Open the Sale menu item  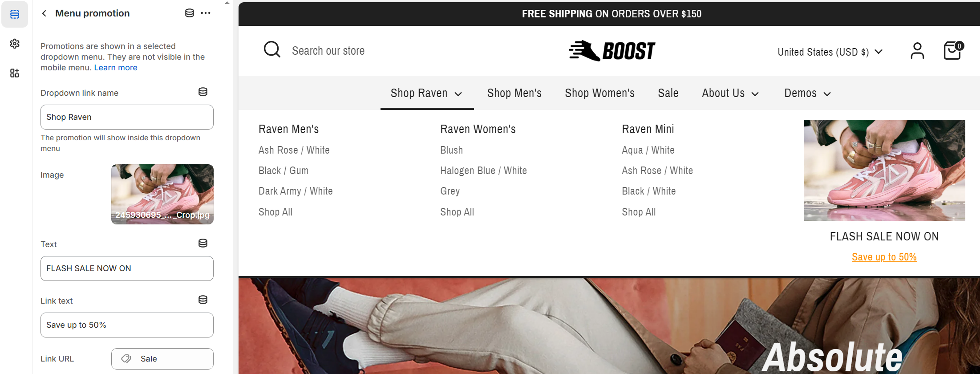coord(668,93)
